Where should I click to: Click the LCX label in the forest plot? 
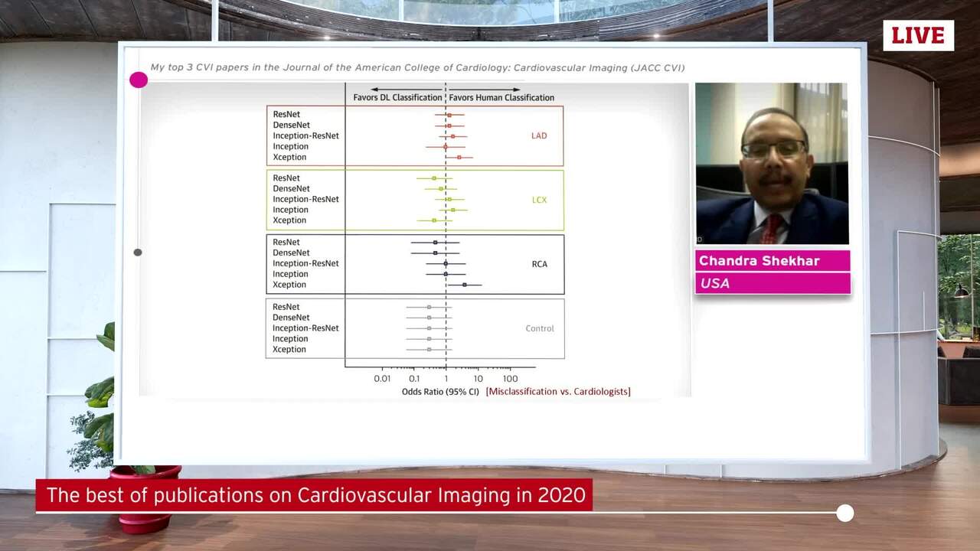pos(539,200)
